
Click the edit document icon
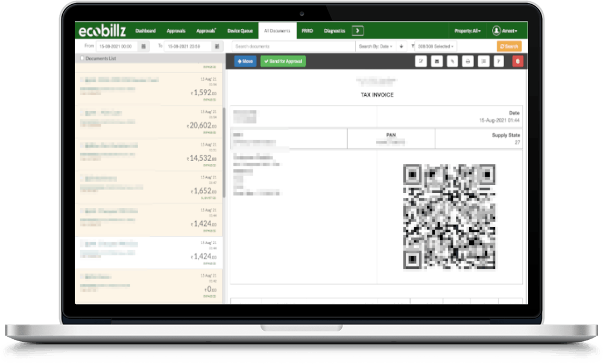click(421, 61)
